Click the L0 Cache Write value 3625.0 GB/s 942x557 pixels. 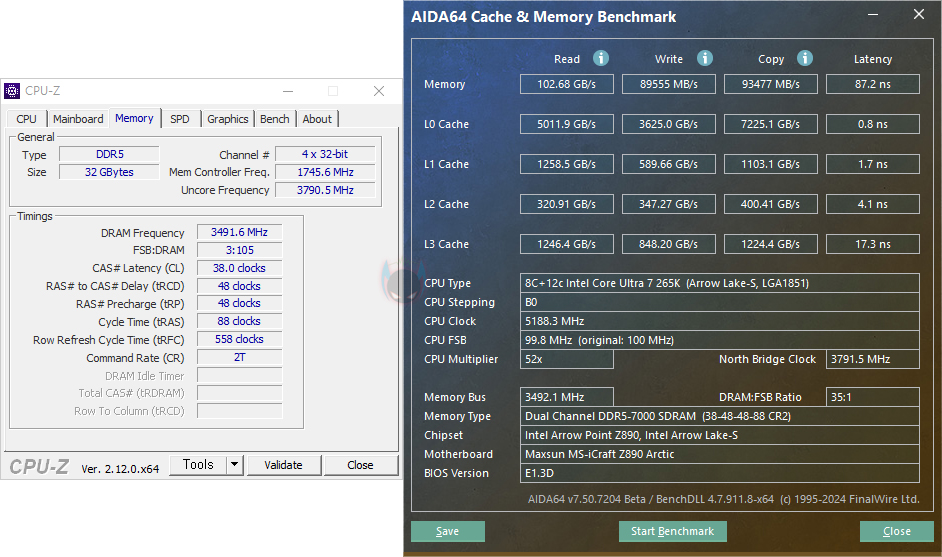coord(669,124)
